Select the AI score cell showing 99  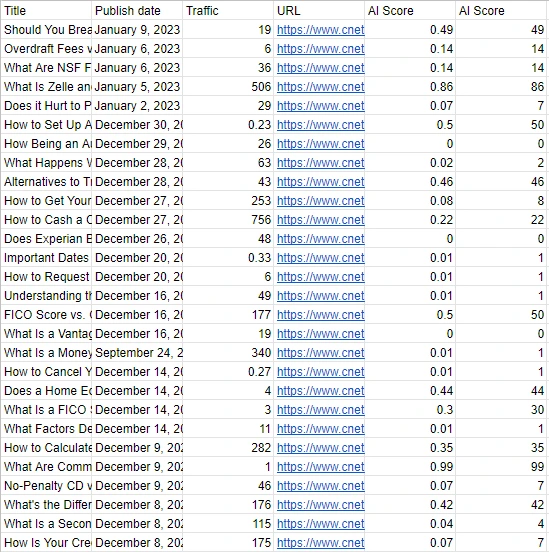(500, 466)
